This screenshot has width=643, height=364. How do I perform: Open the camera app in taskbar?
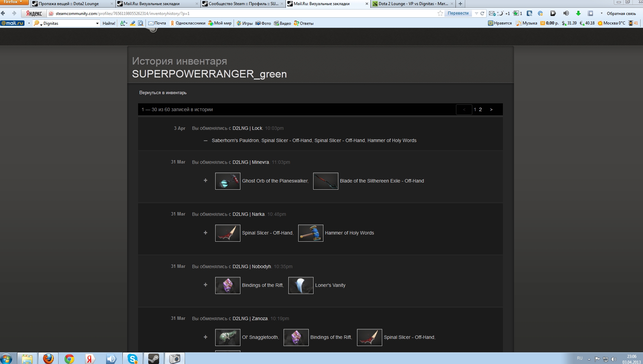point(174,359)
